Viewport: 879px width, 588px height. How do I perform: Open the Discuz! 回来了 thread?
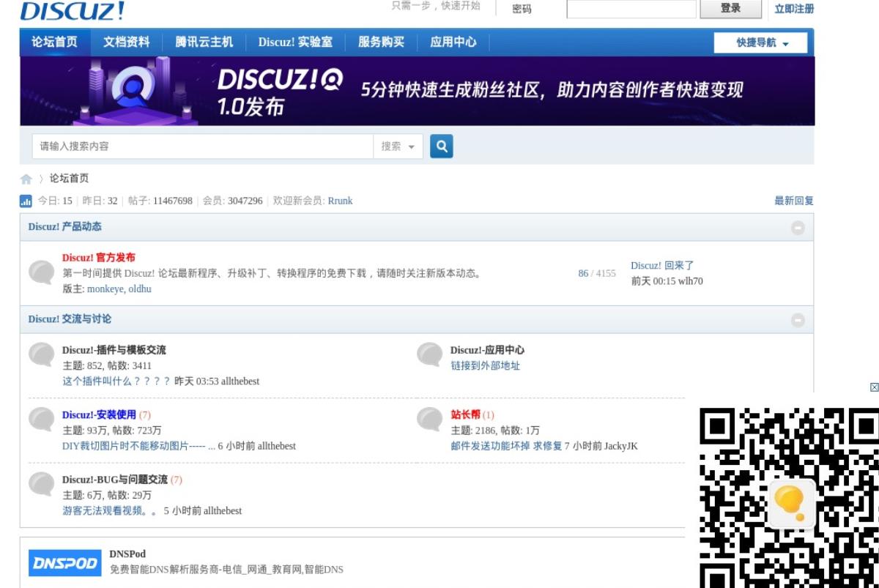[662, 266]
